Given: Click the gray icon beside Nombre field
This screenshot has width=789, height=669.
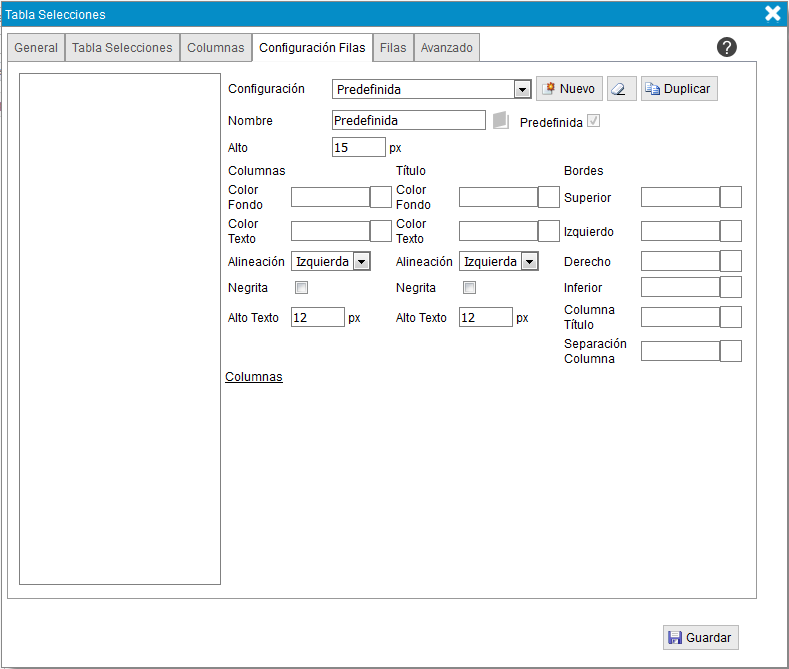Looking at the screenshot, I should 501,121.
